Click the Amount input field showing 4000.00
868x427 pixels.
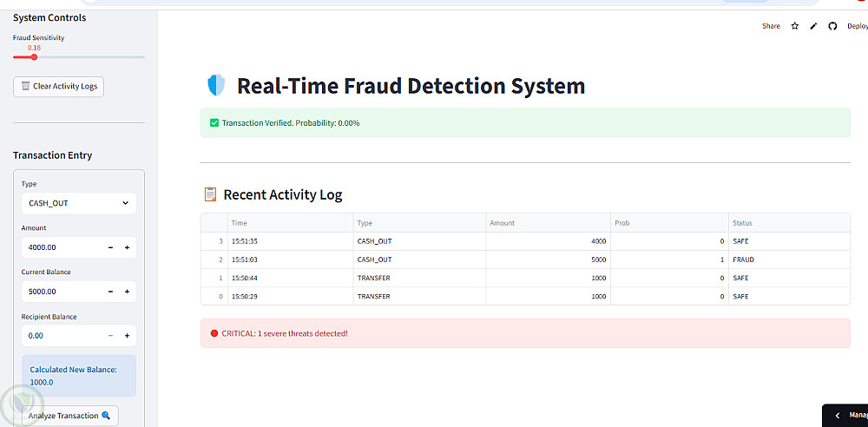(x=62, y=247)
